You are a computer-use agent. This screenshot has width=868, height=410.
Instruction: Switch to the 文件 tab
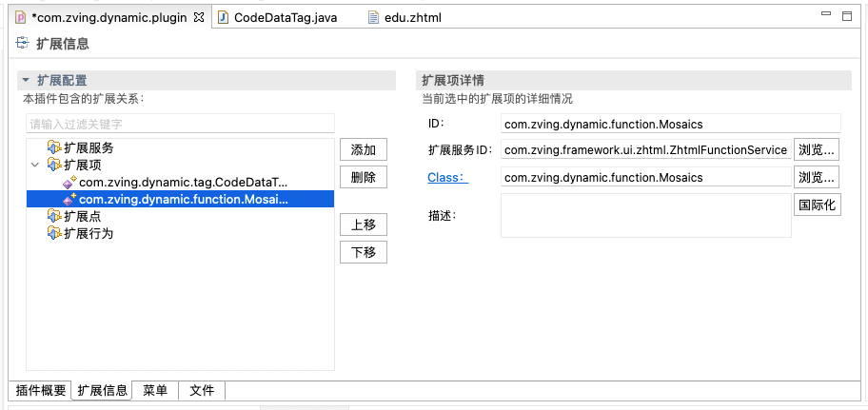coord(201,390)
